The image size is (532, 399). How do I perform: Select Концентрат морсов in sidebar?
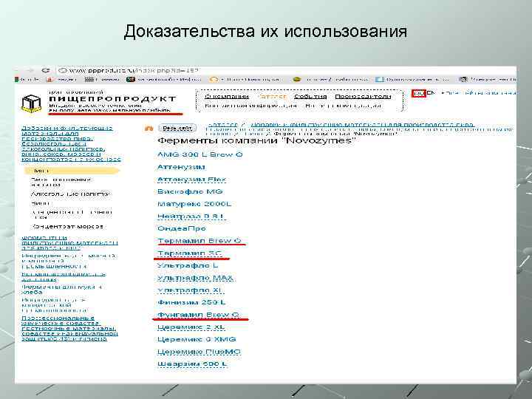(67, 226)
